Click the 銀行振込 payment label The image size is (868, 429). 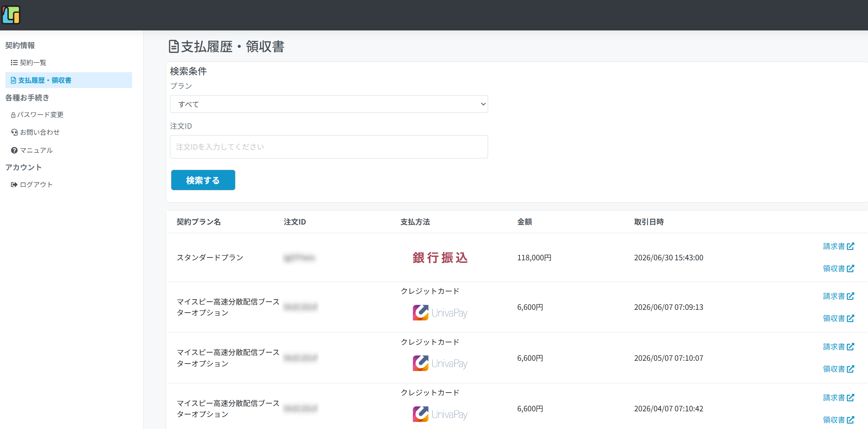440,257
